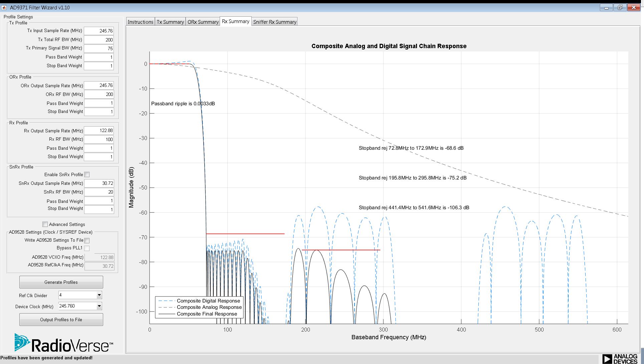Select the Sniffer Rx Summary tab

pos(274,22)
